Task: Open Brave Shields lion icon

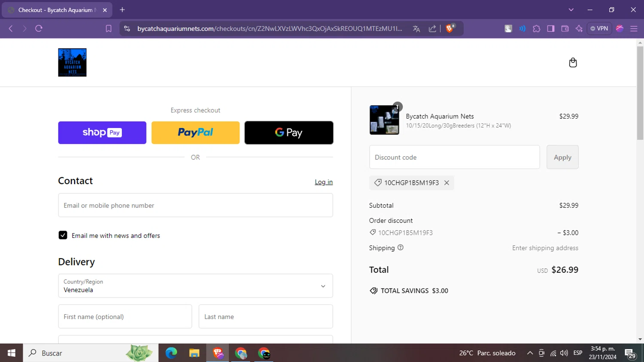Action: click(450, 28)
